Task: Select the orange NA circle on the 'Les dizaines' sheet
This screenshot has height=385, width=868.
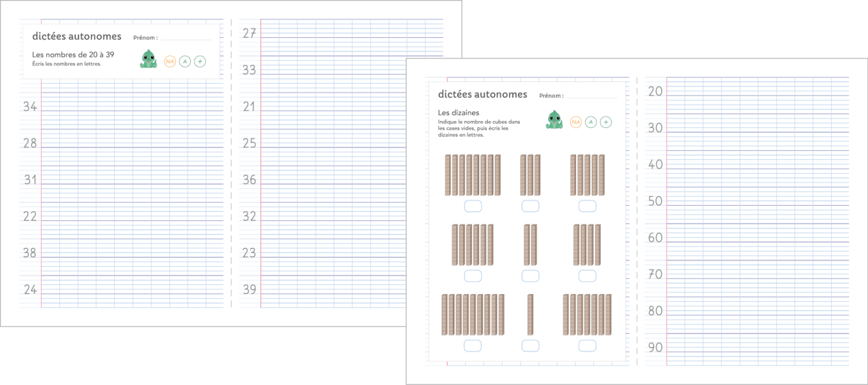Action: pyautogui.click(x=576, y=122)
